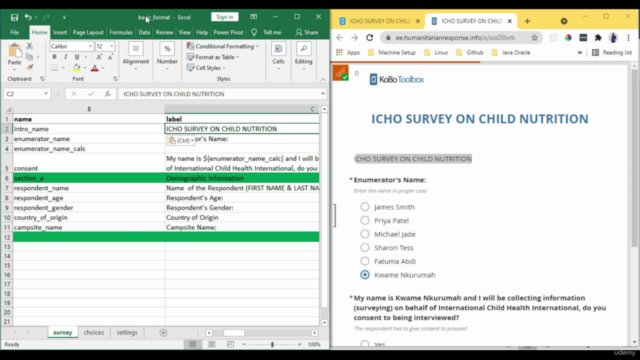Select Kwame Nkurumah radio option
The width and height of the screenshot is (640, 360).
coord(365,275)
